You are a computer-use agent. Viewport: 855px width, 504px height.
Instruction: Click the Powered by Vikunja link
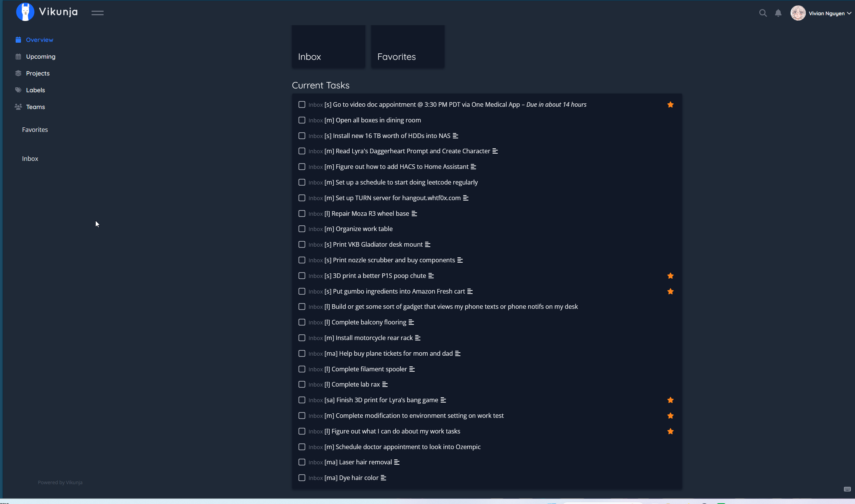point(60,482)
